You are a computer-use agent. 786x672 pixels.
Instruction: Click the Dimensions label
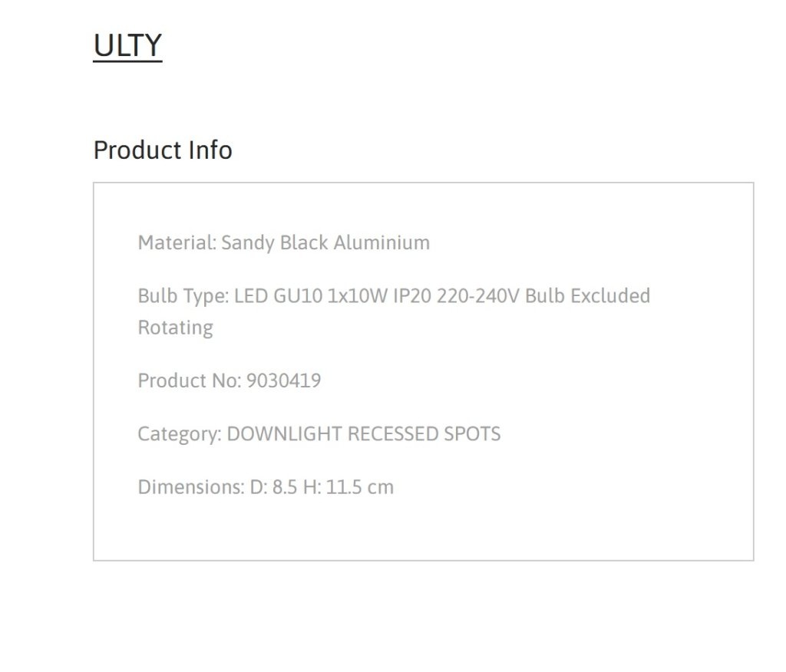(191, 487)
